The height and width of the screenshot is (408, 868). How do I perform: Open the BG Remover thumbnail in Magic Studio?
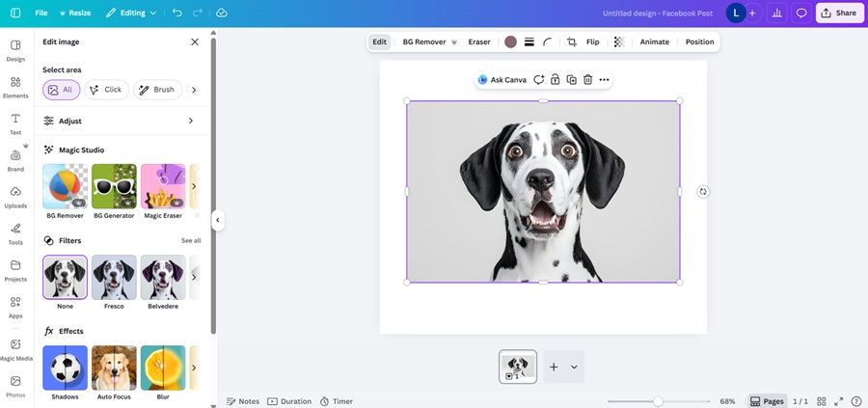coord(65,186)
